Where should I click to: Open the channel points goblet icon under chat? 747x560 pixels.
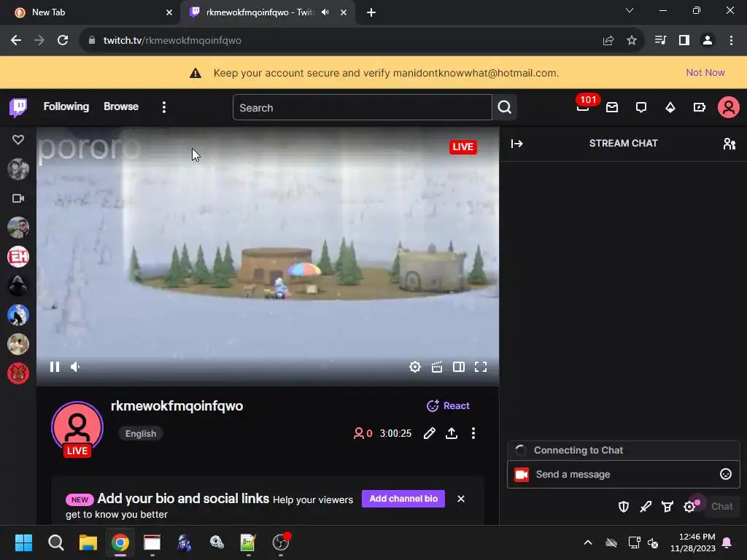tap(667, 507)
